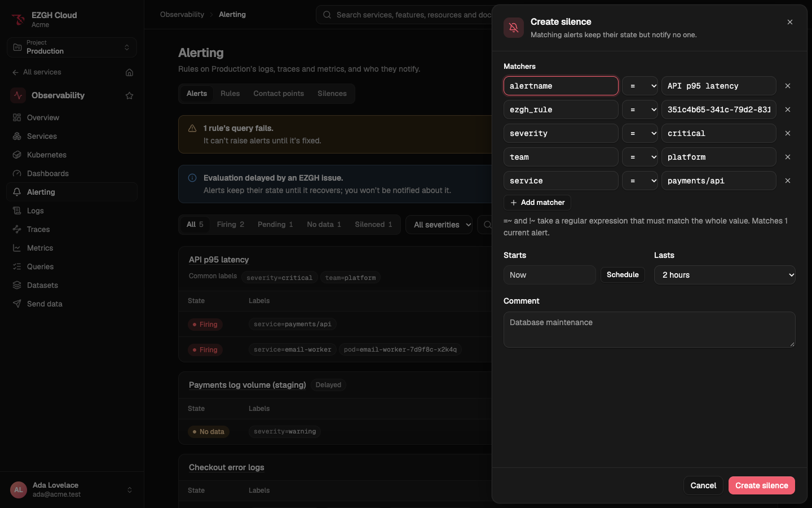Open Services in the sidebar
The width and height of the screenshot is (812, 508).
(72, 136)
